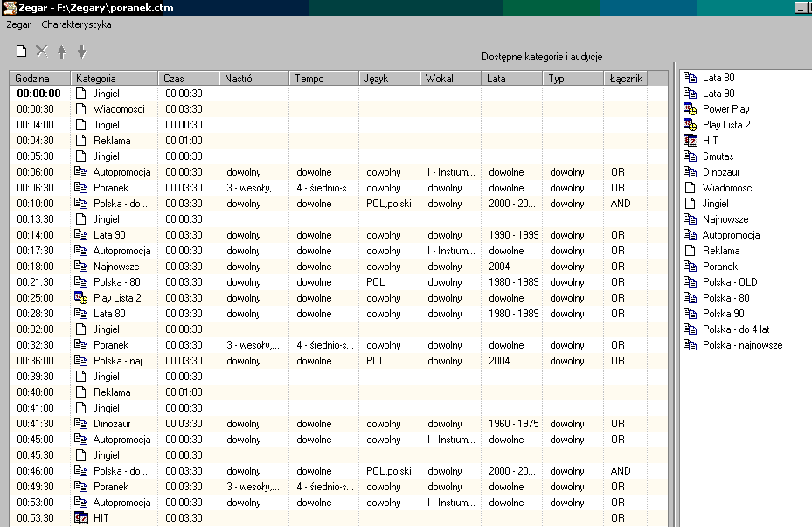Click the Język column header
Viewport: 812px width, 527px height.
coord(389,78)
